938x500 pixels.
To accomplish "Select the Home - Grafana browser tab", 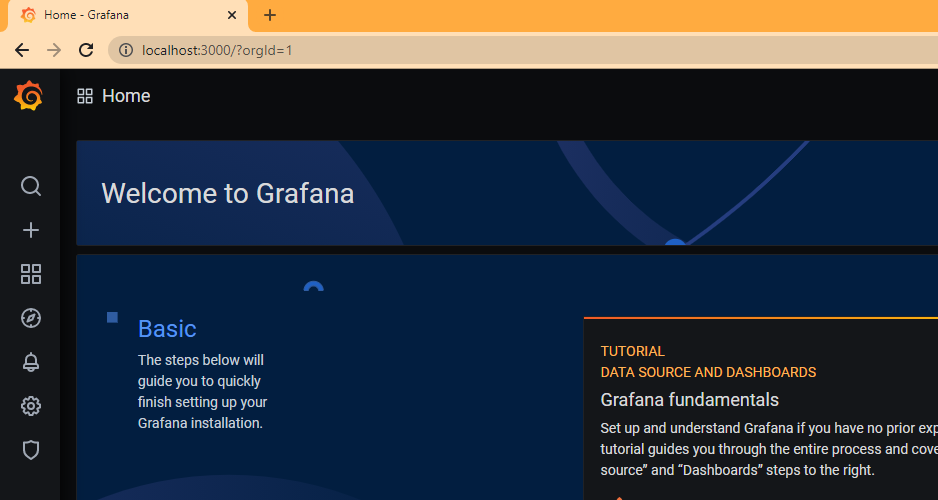I will [x=127, y=16].
